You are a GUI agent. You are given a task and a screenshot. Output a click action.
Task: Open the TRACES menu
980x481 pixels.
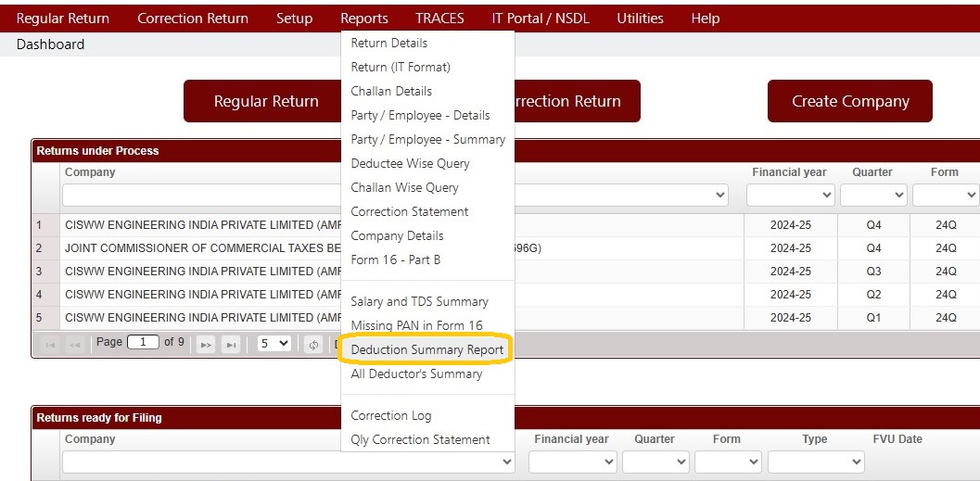coord(439,19)
